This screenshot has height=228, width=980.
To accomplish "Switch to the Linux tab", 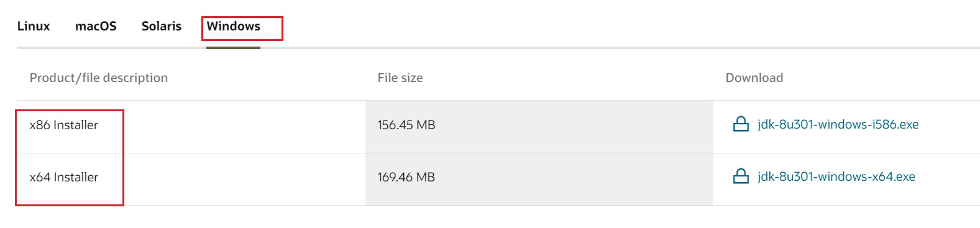I will pyautogui.click(x=34, y=26).
